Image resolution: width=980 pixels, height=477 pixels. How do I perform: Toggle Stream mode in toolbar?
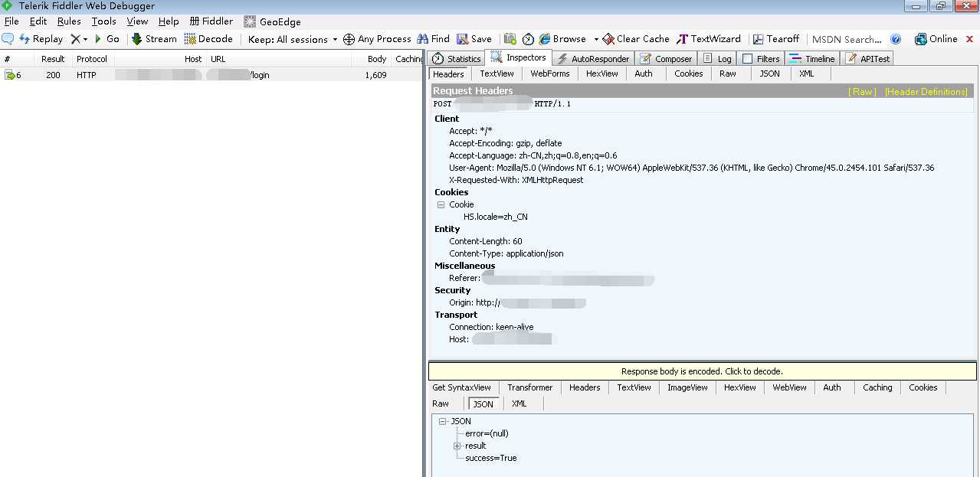154,39
